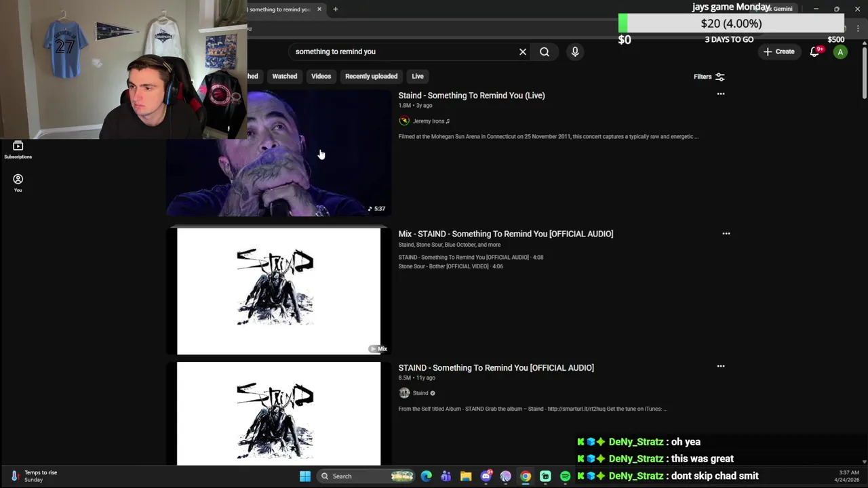
Task: Open third result 'STAIND - Something To Remind You [OFFICIAL AUDIO]' title
Action: (496, 368)
